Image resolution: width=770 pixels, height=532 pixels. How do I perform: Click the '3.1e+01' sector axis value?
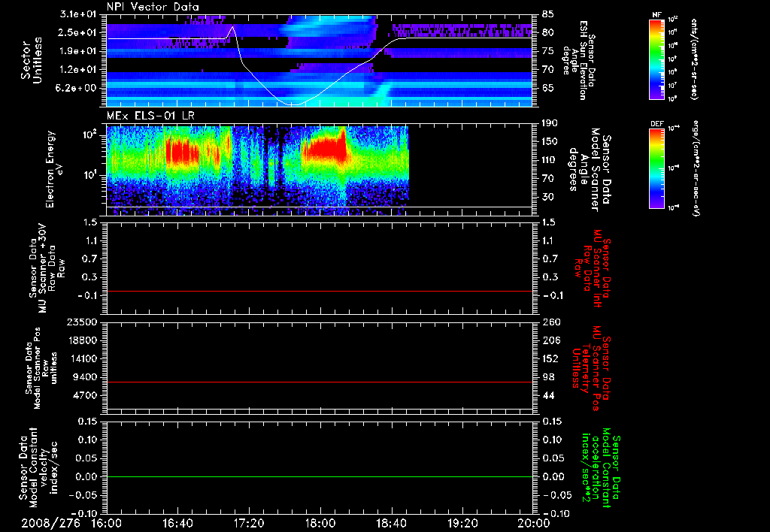point(78,14)
